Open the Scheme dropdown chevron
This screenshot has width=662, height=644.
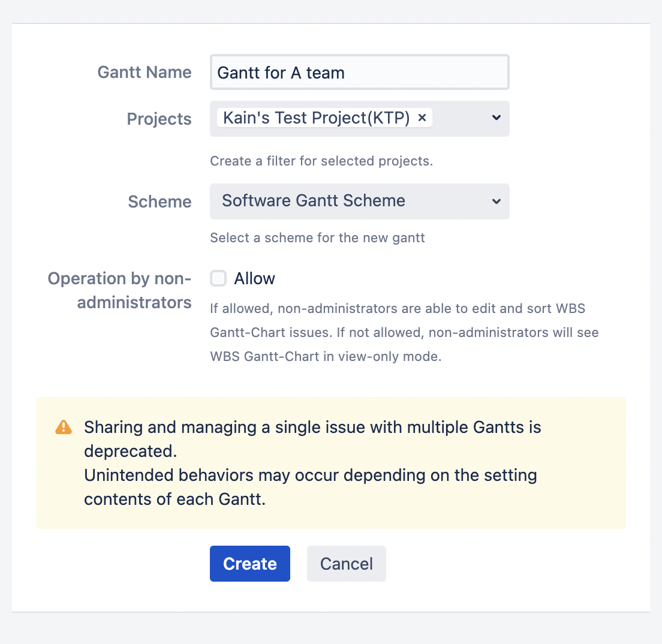click(x=496, y=201)
